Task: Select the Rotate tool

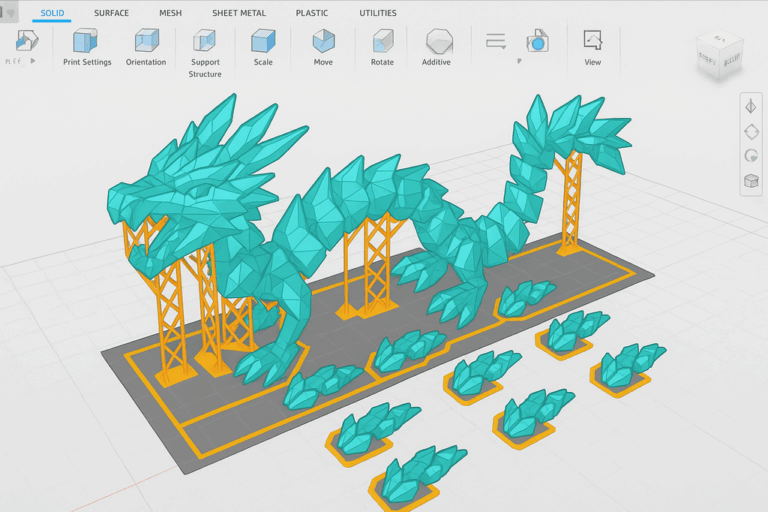Action: [x=382, y=47]
